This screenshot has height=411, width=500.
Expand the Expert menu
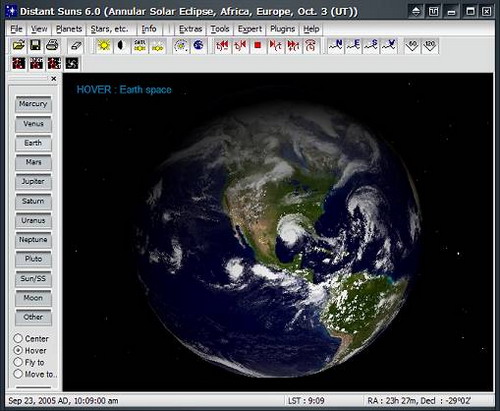pyautogui.click(x=250, y=29)
